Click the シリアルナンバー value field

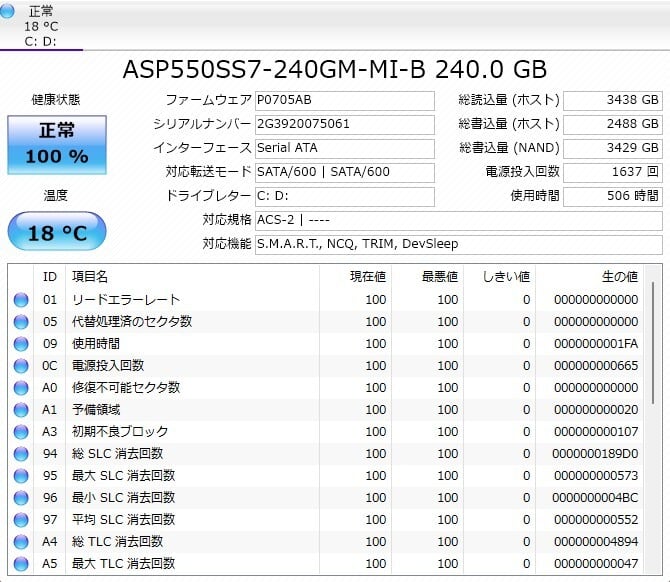pyautogui.click(x=344, y=124)
